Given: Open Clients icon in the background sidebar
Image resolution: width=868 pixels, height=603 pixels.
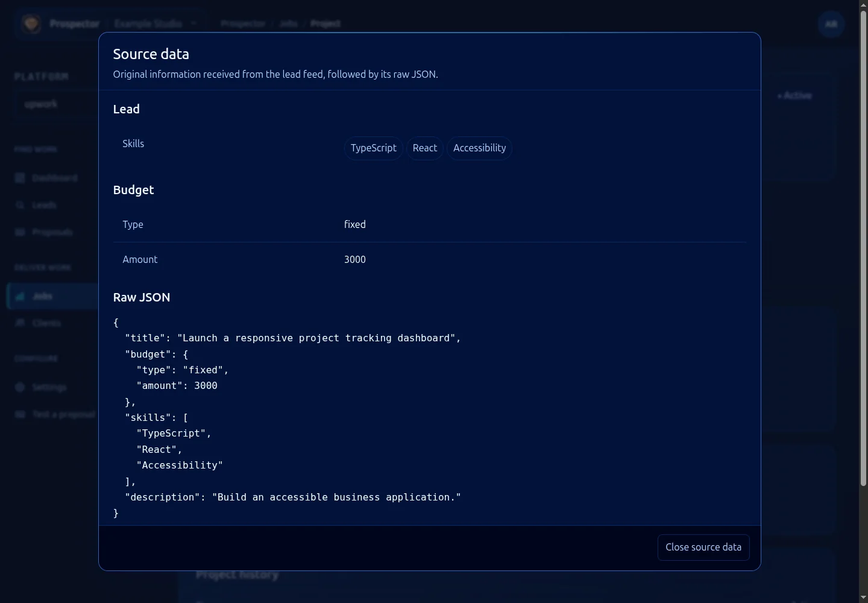Looking at the screenshot, I should [20, 323].
